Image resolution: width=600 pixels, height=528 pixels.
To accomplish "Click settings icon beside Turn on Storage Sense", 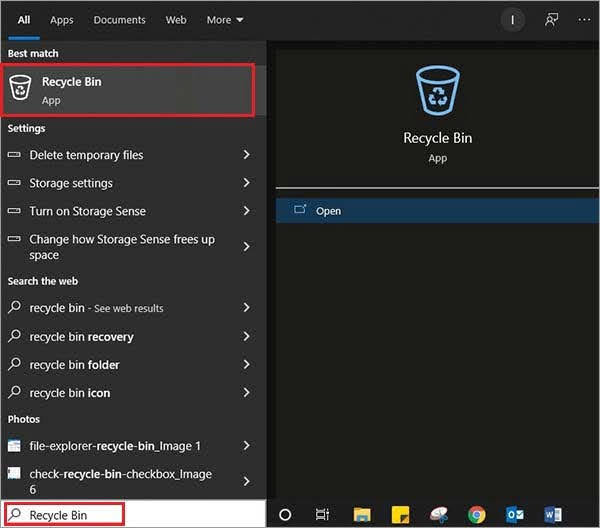I will 14,210.
